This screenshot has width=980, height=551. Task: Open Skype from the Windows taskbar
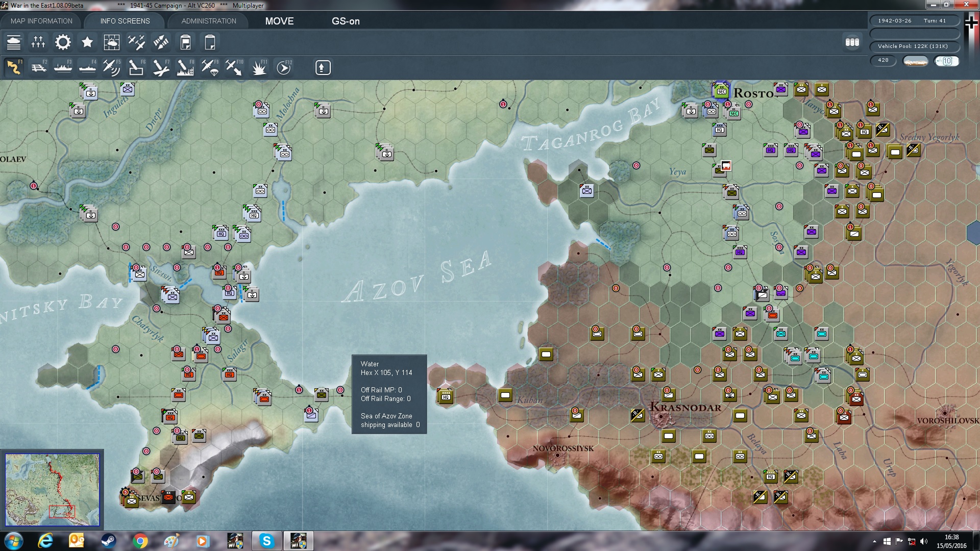[x=266, y=541]
